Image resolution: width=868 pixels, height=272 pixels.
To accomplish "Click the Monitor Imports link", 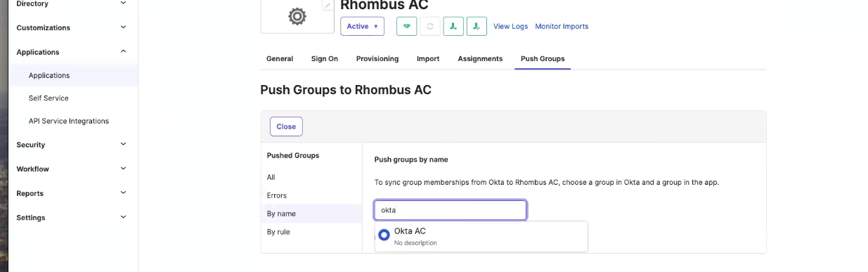I will (x=562, y=26).
